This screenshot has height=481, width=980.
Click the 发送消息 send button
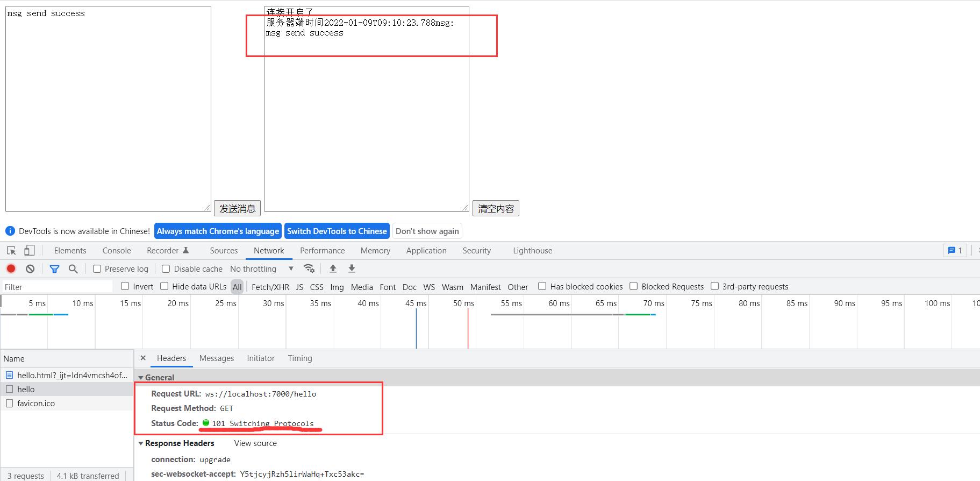click(237, 209)
